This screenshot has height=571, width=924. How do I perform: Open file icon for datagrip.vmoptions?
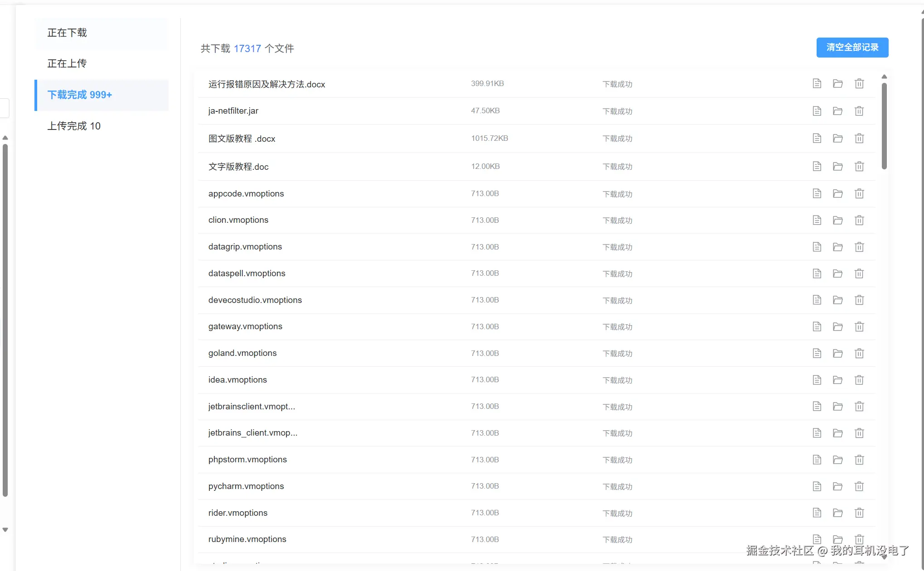[x=817, y=247]
